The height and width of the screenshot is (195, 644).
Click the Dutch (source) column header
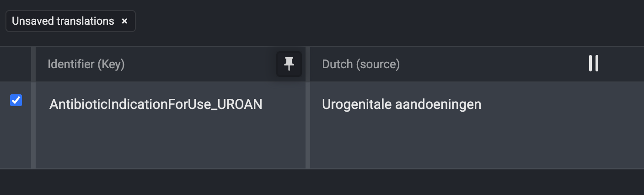coord(361,65)
